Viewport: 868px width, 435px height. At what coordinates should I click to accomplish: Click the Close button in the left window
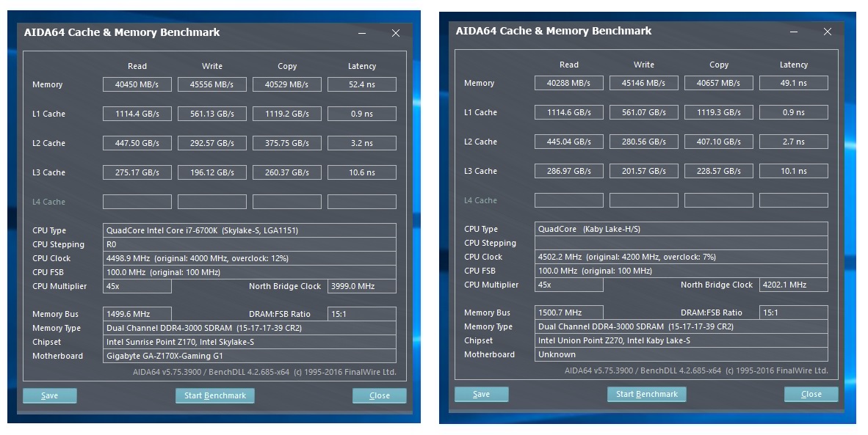379,396
